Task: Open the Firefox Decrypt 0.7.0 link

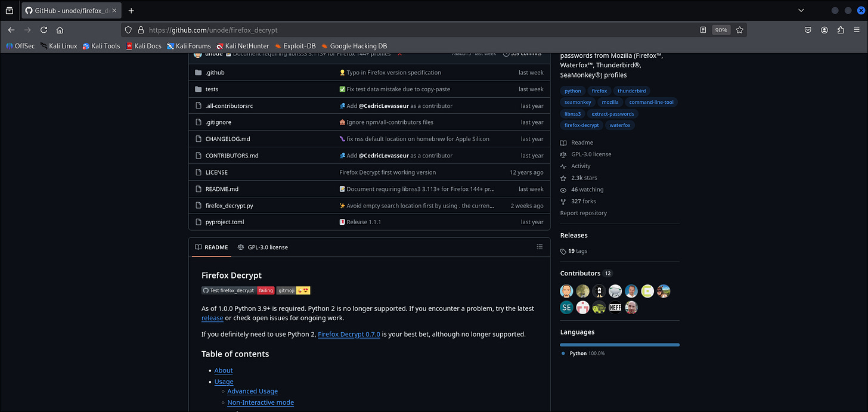Action: pos(349,334)
